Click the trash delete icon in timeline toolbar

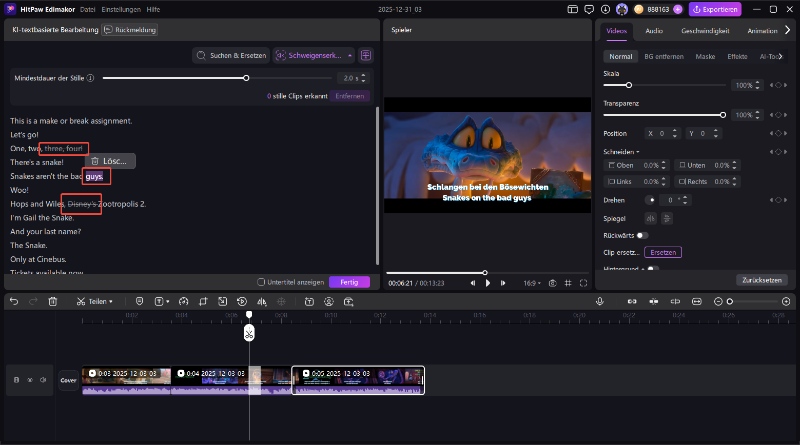point(53,301)
